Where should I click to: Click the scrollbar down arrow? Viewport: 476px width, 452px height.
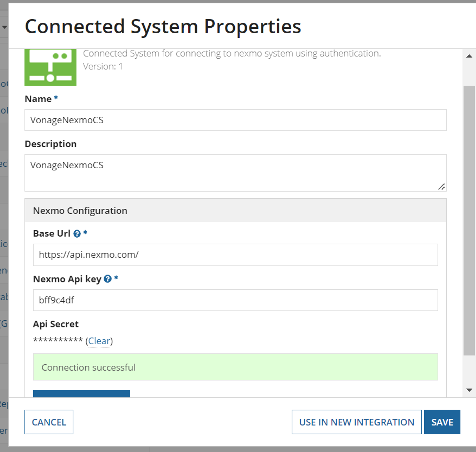[x=469, y=390]
